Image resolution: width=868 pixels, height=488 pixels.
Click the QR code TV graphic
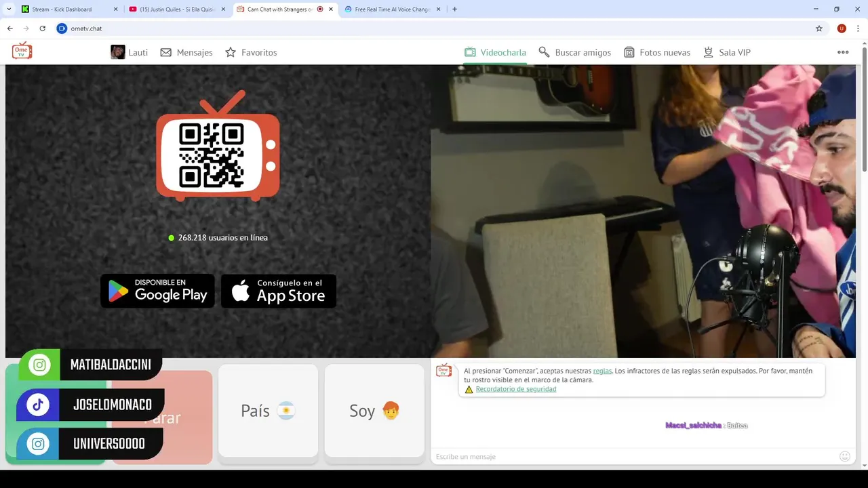point(218,146)
